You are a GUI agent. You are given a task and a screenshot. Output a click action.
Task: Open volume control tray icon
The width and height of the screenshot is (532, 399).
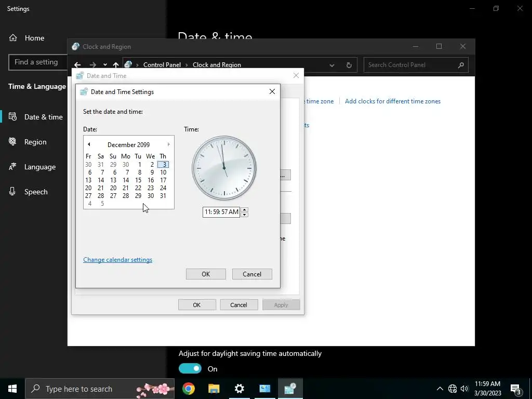coord(464,389)
